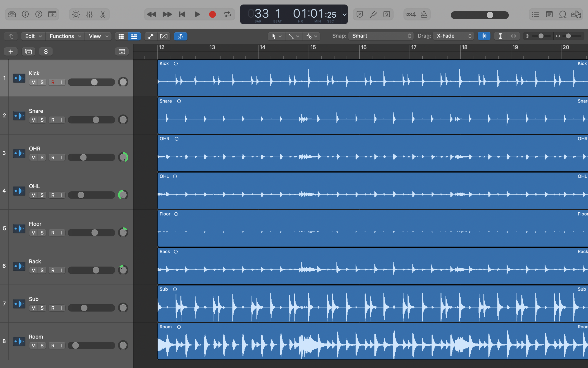Screen dimensions: 588x368
Task: Open Scissors editors button in control bar
Action: click(103, 14)
